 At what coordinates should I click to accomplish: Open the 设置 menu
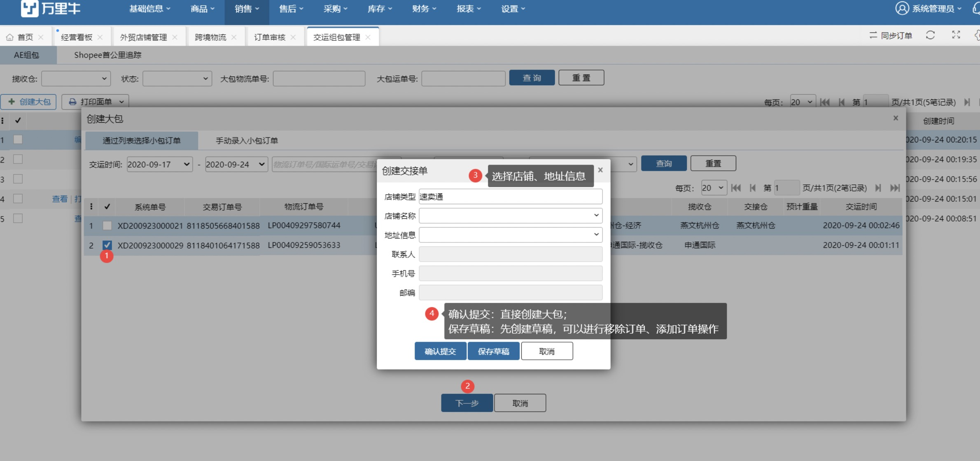click(x=513, y=9)
